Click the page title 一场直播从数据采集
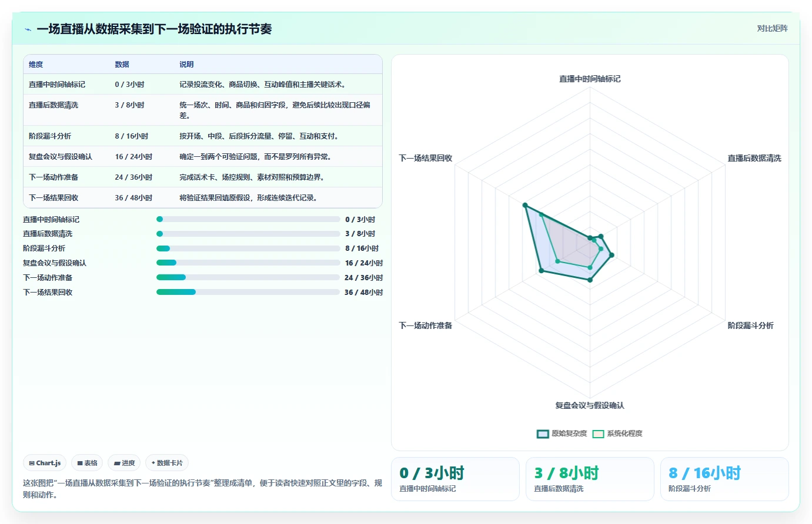Image resolution: width=812 pixels, height=524 pixels. (154, 29)
